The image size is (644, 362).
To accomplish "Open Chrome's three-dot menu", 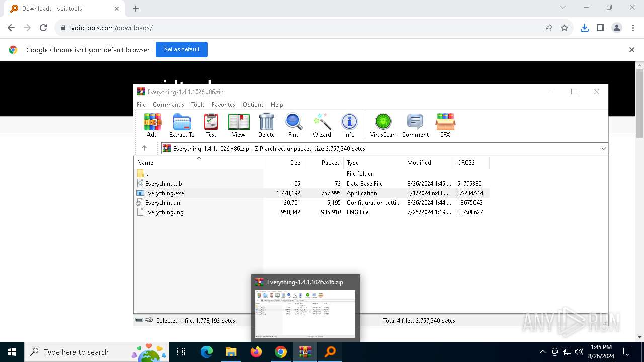I will coord(633,28).
